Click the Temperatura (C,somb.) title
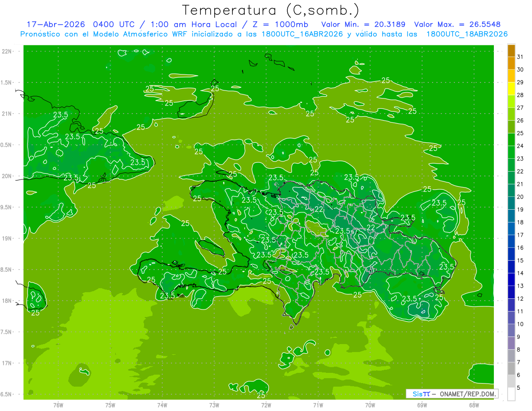This screenshot has width=532, height=411. click(x=271, y=10)
